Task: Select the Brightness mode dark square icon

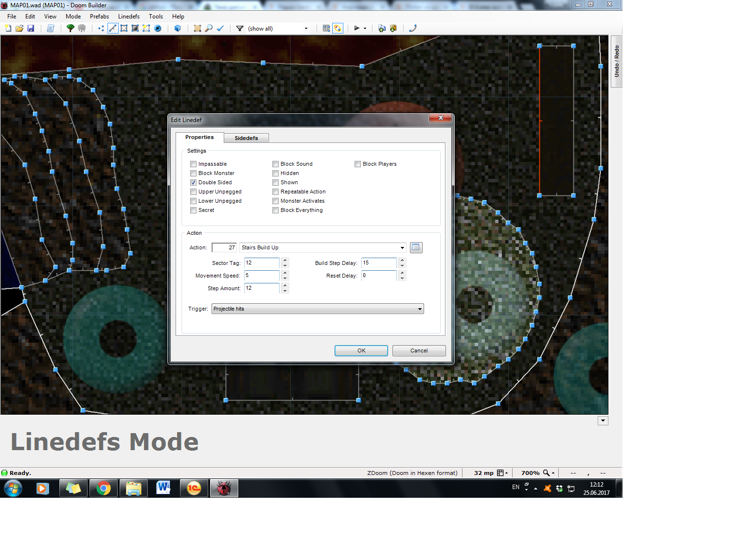Action: click(135, 28)
